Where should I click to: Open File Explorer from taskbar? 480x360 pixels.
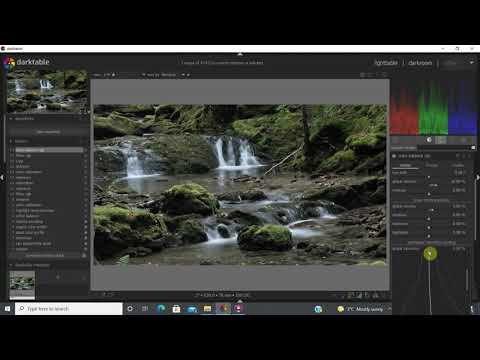tap(207, 309)
